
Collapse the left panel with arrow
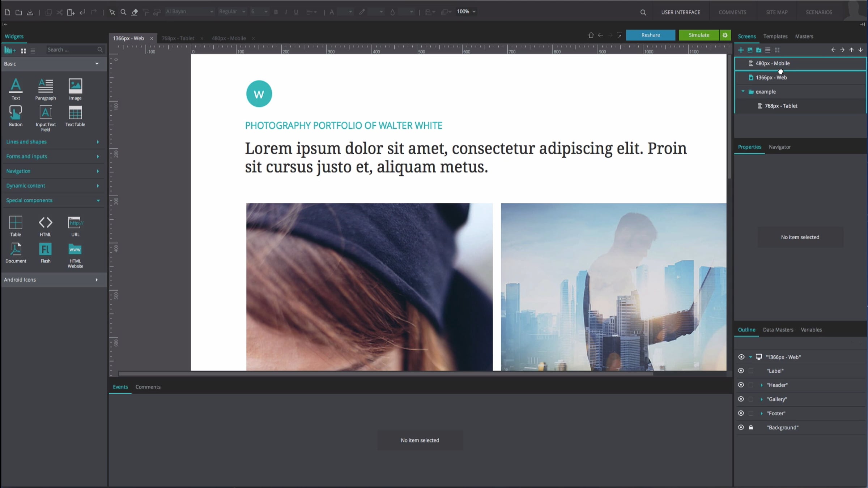point(5,24)
